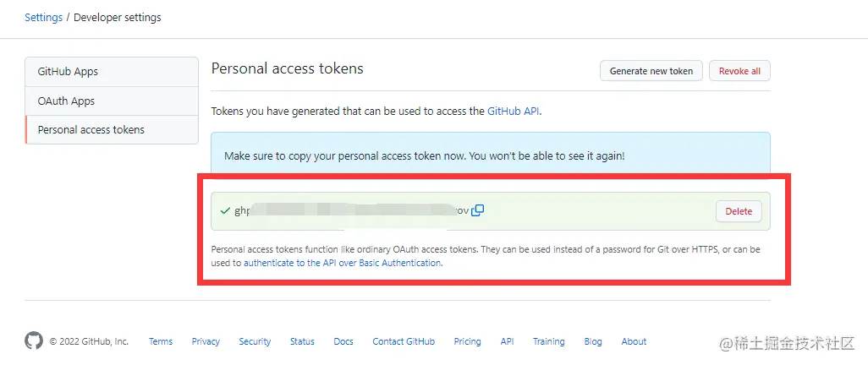Open the Security footer link
Image resolution: width=868 pixels, height=365 pixels.
(x=255, y=341)
